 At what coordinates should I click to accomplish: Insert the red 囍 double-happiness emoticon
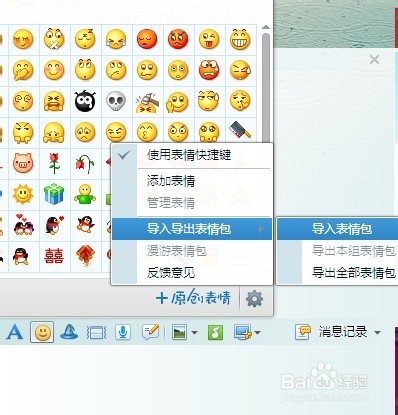click(x=54, y=256)
